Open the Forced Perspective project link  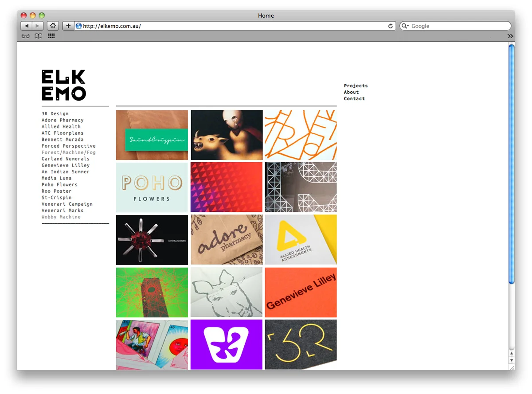[69, 146]
